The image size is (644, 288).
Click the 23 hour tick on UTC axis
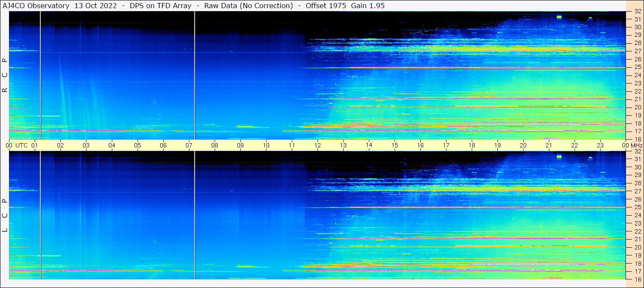point(600,145)
